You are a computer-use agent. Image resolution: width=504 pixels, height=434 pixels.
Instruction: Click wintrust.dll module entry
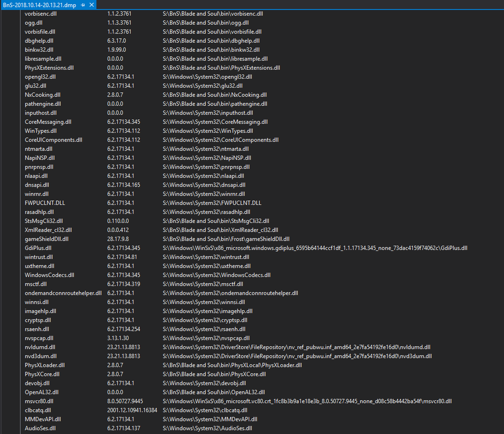point(39,257)
